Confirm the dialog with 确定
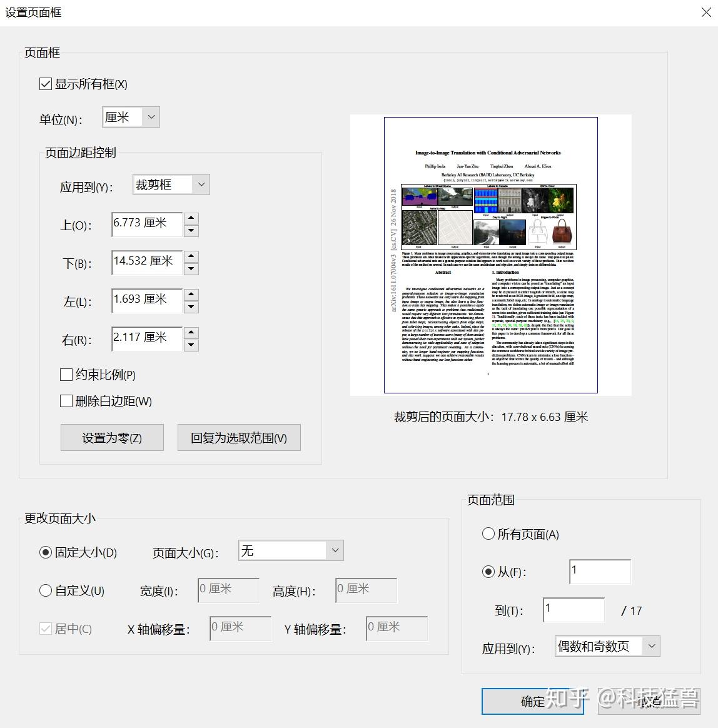This screenshot has width=718, height=728. pyautogui.click(x=532, y=702)
